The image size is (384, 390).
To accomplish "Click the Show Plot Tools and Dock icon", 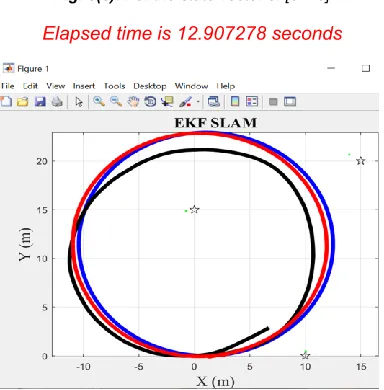I will tap(290, 102).
